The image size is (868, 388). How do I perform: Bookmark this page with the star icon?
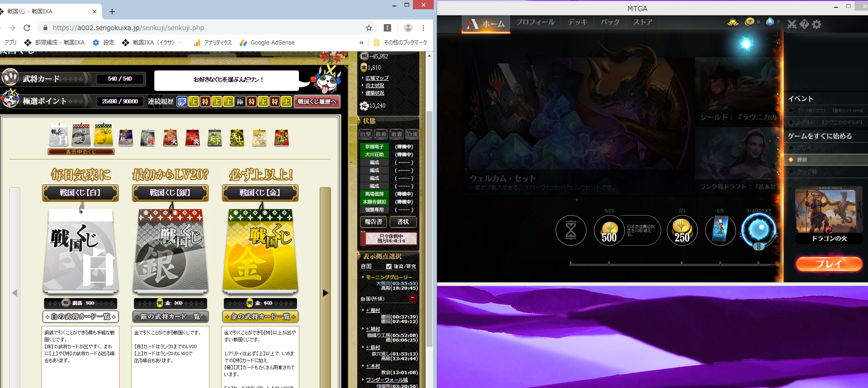[x=369, y=28]
